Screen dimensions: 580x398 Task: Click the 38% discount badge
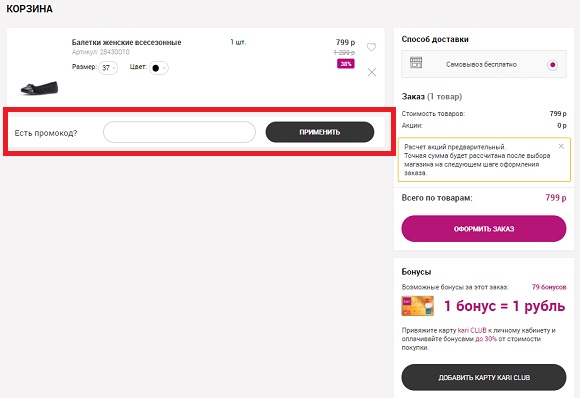pyautogui.click(x=346, y=64)
